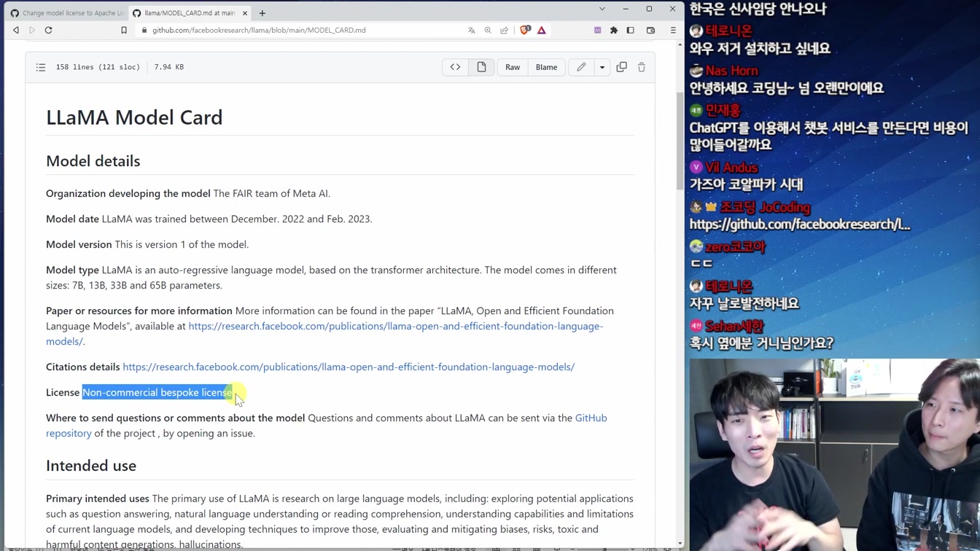Share this page via share icon
The width and height of the screenshot is (980, 551).
[x=504, y=31]
